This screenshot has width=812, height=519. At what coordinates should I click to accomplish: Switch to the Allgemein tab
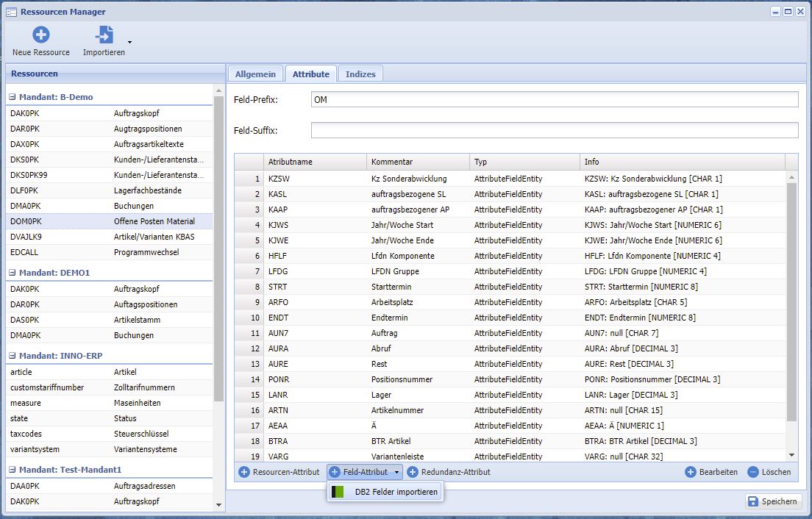[x=255, y=74]
